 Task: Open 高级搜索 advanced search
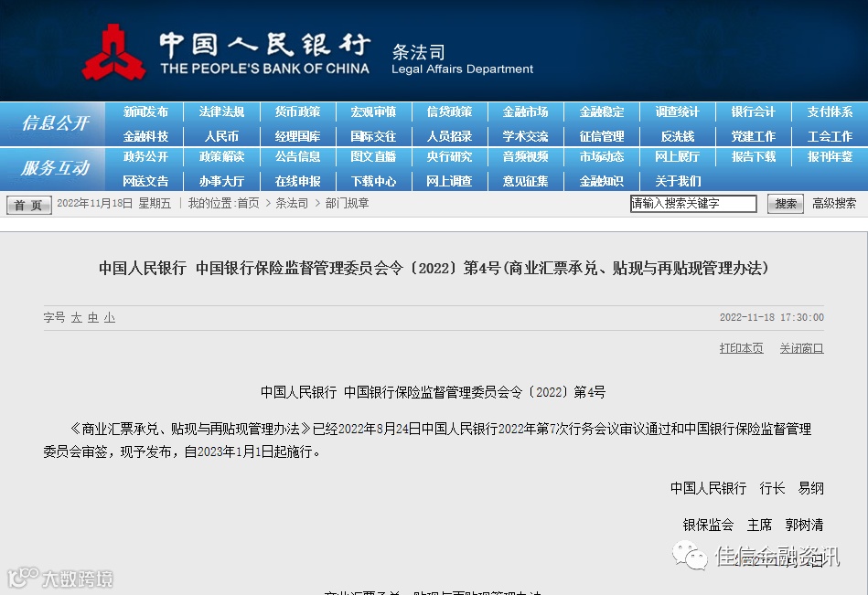[833, 204]
